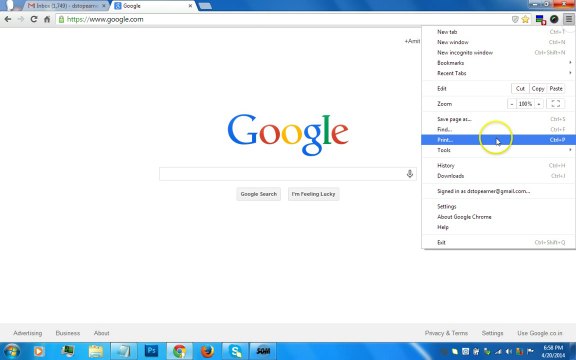Expand the Bookmarks submenu

[498, 63]
